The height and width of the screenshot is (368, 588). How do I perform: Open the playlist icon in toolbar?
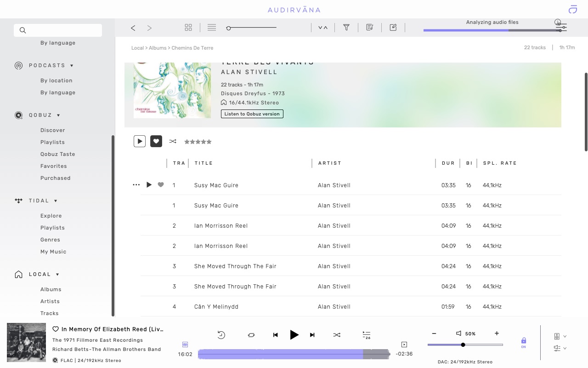369,28
